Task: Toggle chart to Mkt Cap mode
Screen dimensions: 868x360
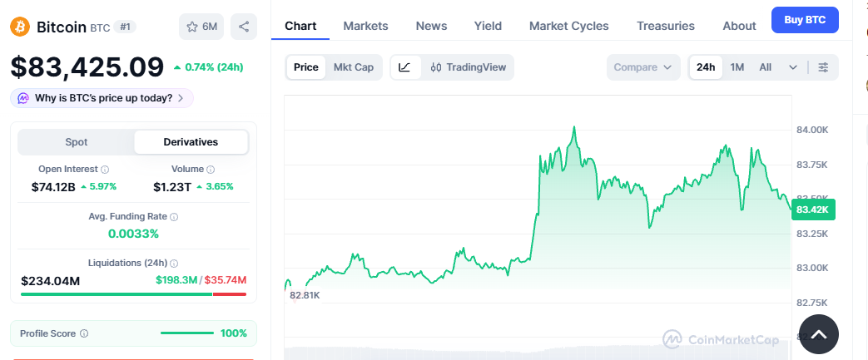Action: 354,67
